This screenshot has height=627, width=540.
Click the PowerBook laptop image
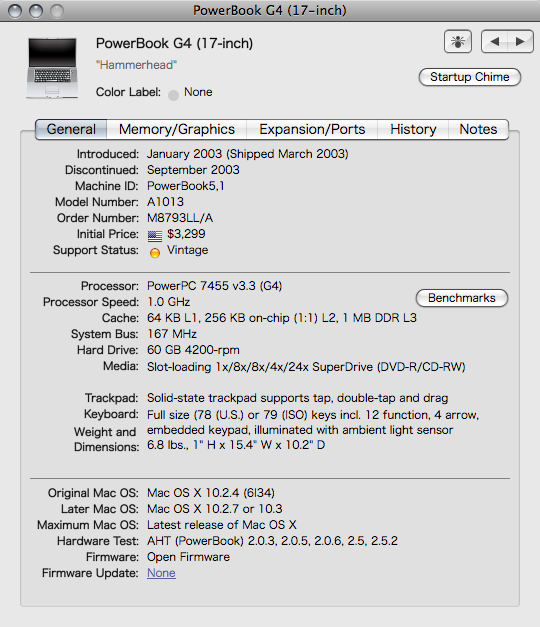[x=52, y=68]
